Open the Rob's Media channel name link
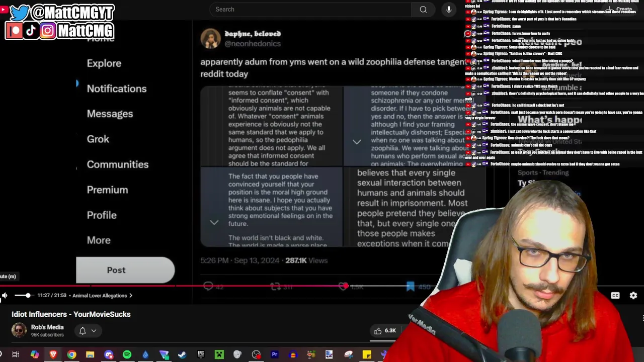Image resolution: width=644 pixels, height=362 pixels. tap(47, 327)
